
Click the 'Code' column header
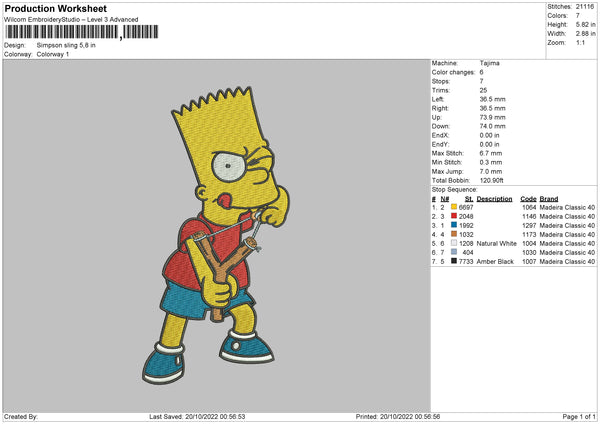pos(528,199)
